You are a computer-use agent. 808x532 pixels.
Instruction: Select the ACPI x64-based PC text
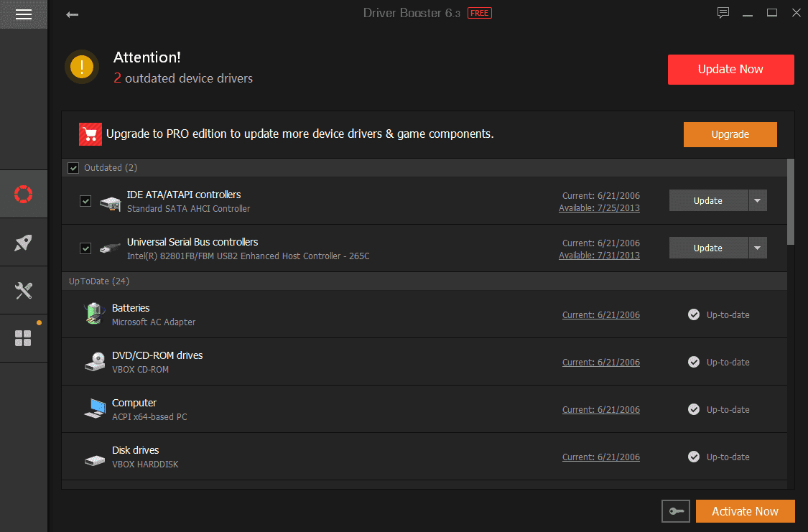tap(149, 416)
